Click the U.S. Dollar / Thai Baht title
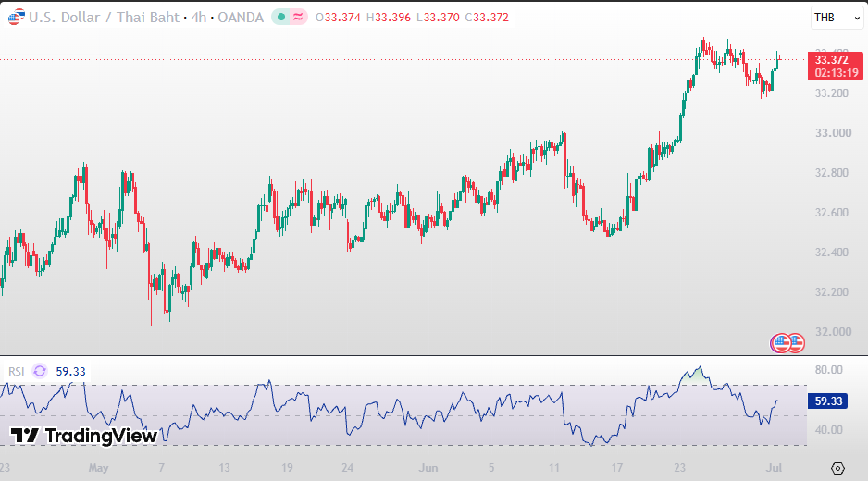The height and width of the screenshot is (481, 868). coord(104,18)
